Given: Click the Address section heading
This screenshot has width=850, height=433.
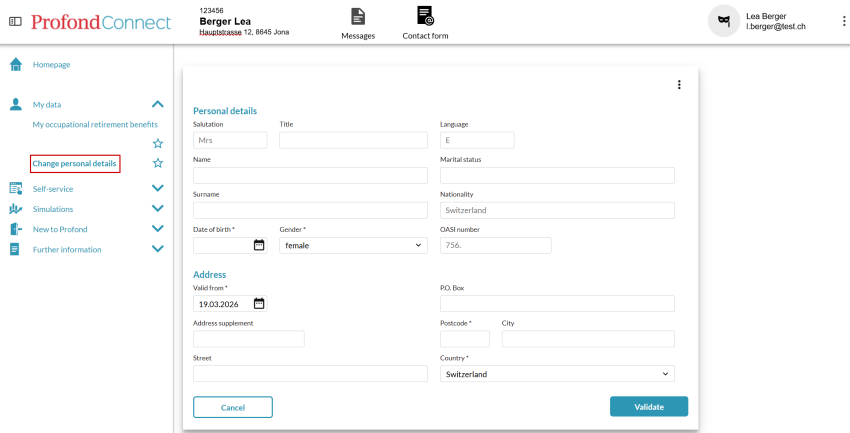Looking at the screenshot, I should (x=209, y=275).
